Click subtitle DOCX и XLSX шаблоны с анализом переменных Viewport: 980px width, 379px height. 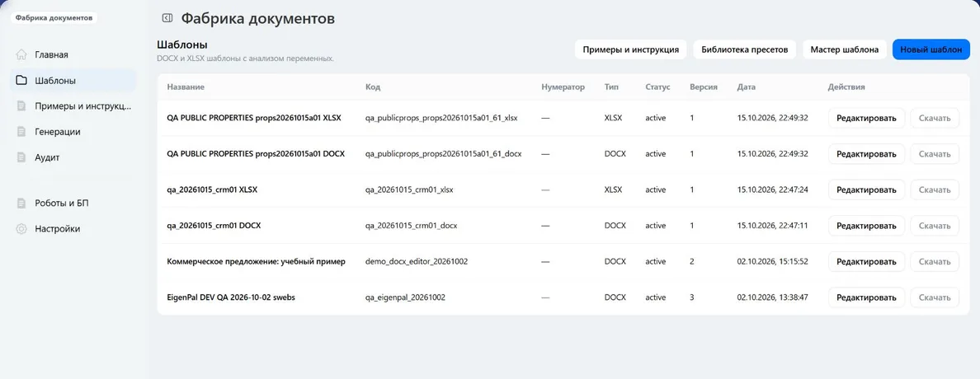(x=245, y=58)
